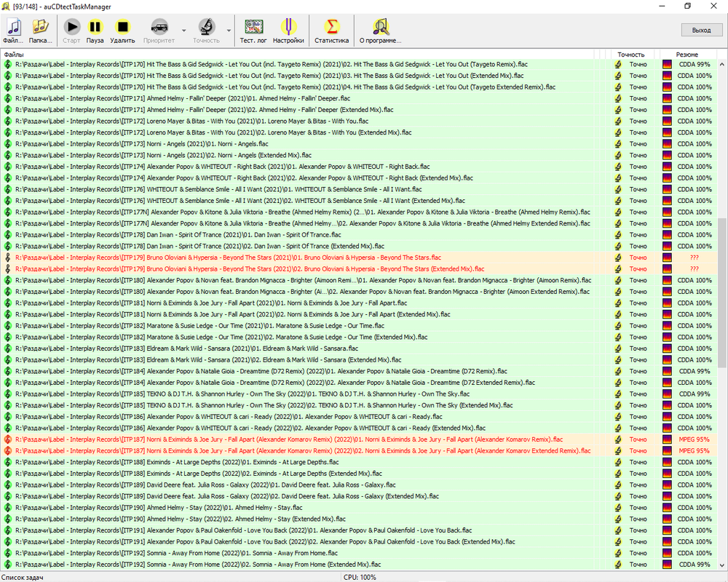Open the Папка add folder toolbar icon
728x582 pixels.
point(40,31)
